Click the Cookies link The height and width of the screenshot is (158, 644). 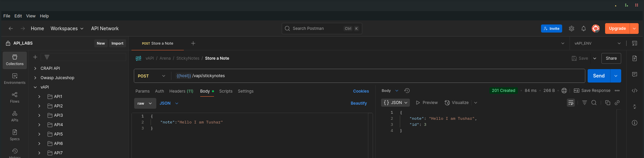coord(361,91)
